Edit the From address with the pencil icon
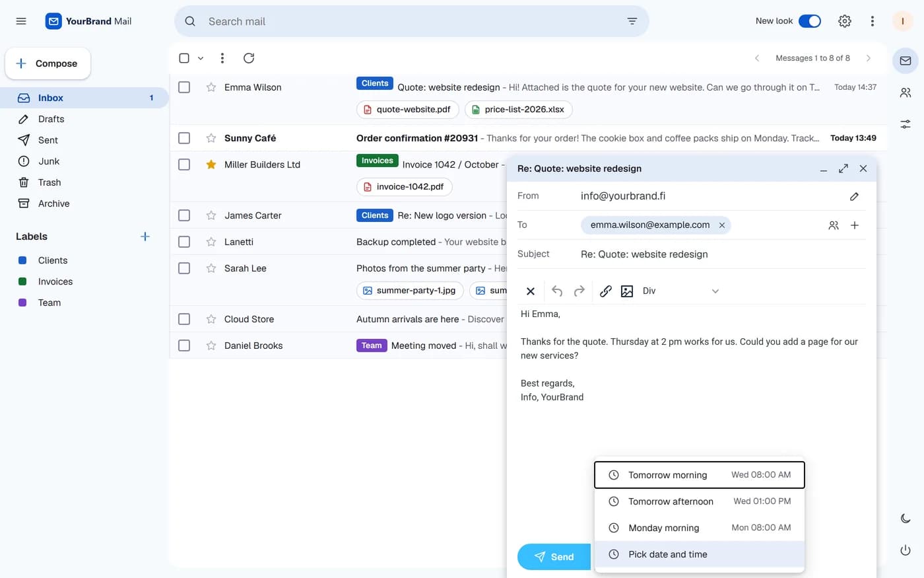The width and height of the screenshot is (924, 578). point(854,196)
